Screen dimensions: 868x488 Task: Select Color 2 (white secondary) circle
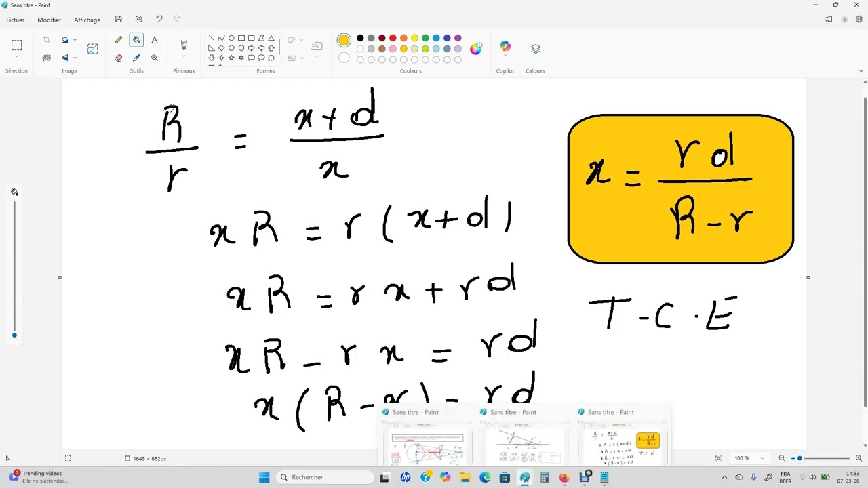[x=344, y=58]
